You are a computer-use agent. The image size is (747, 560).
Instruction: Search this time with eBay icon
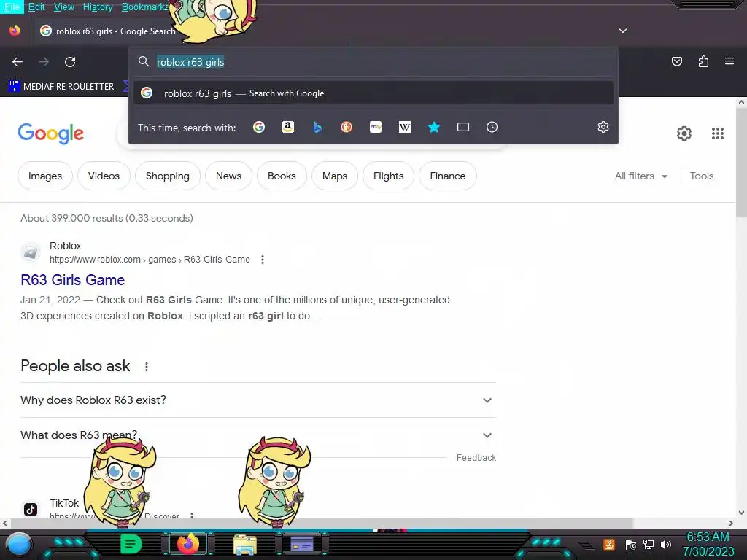pos(376,127)
